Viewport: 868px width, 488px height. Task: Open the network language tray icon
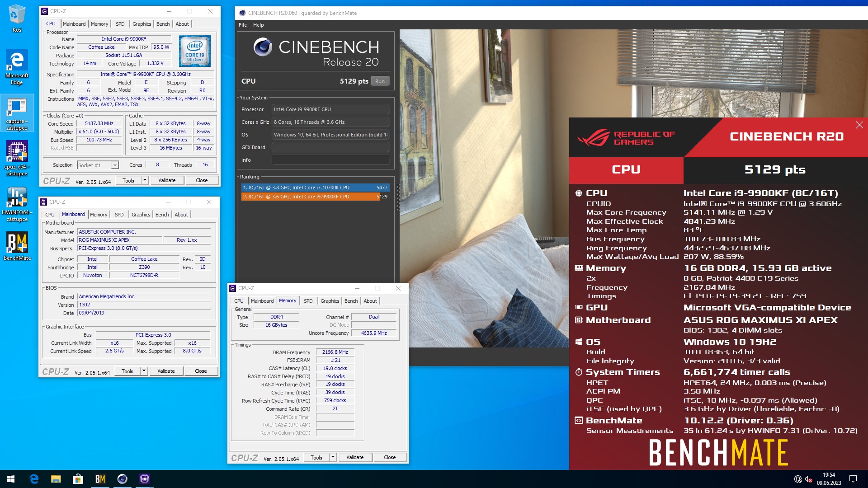point(798,479)
